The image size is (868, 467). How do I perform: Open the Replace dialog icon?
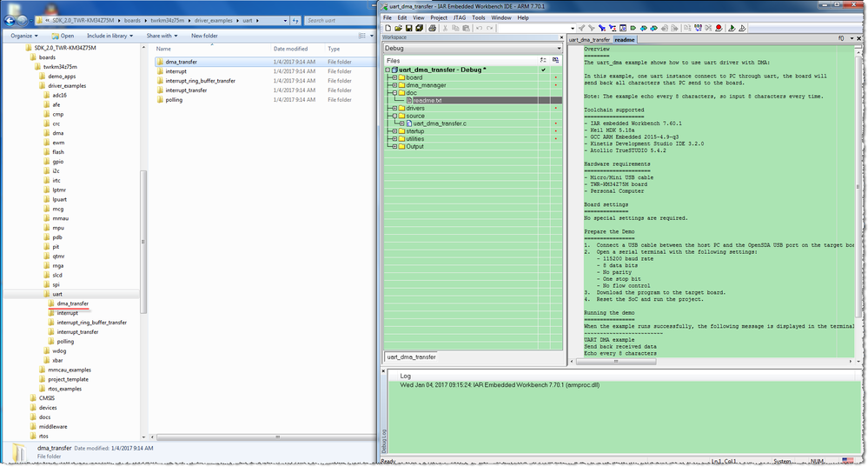click(612, 28)
